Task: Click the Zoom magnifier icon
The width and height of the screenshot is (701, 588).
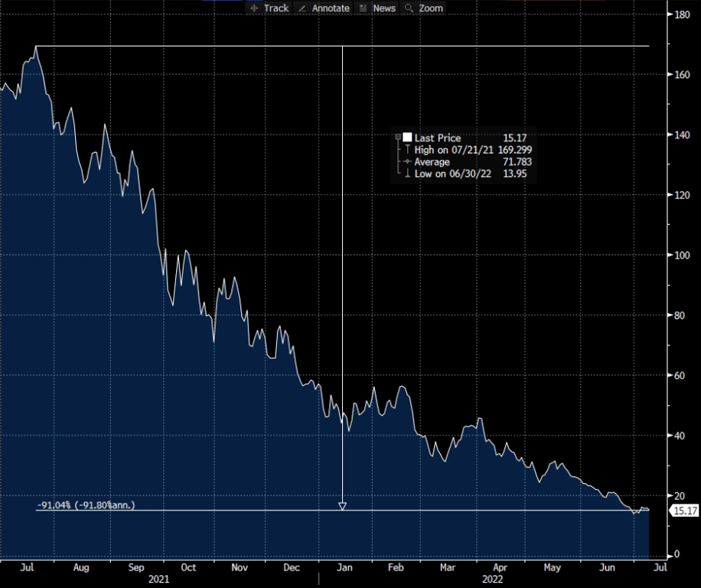Action: pos(409,8)
